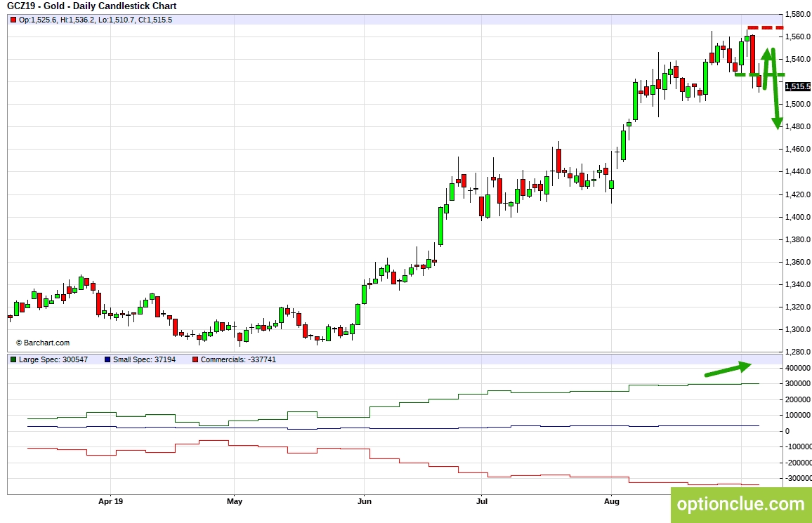This screenshot has height=523, width=812.
Task: Click the Jun date axis label
Action: pos(364,501)
